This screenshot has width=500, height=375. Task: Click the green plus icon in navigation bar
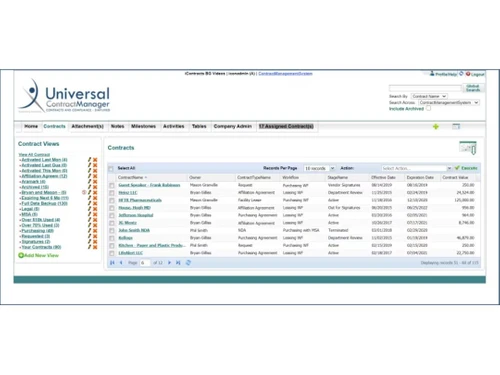pyautogui.click(x=436, y=127)
